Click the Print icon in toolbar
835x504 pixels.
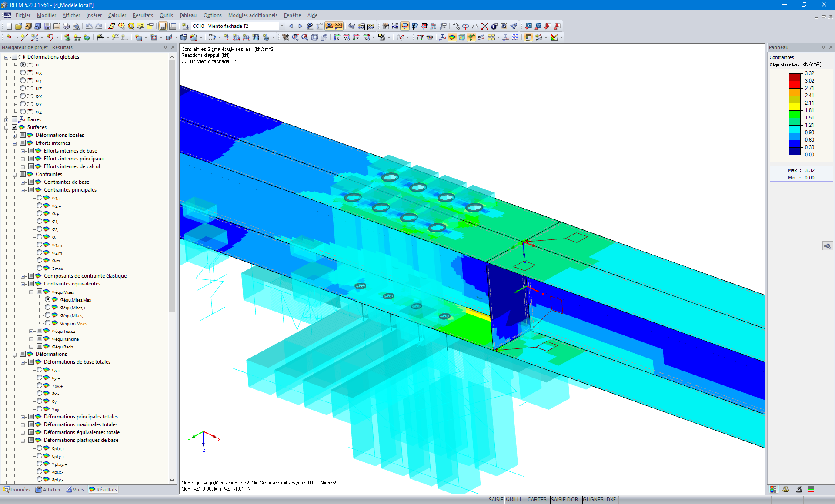coord(66,26)
